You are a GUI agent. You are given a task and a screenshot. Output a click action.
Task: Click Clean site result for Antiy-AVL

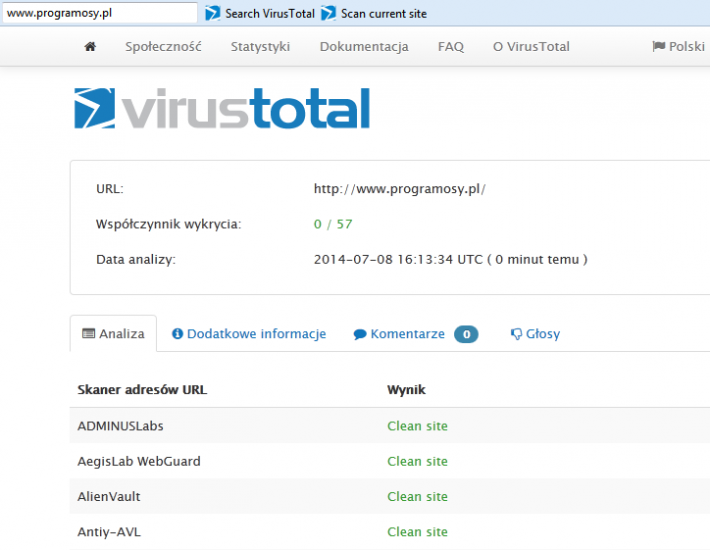point(417,531)
